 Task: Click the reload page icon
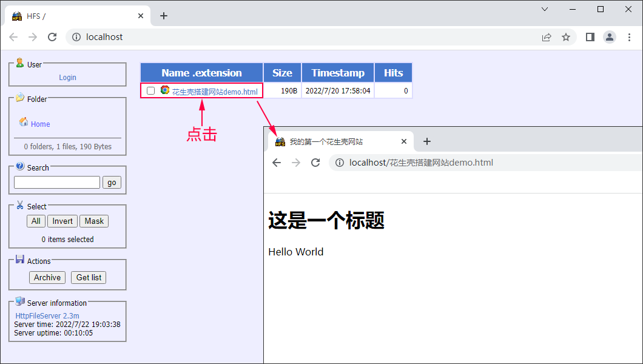[x=52, y=37]
